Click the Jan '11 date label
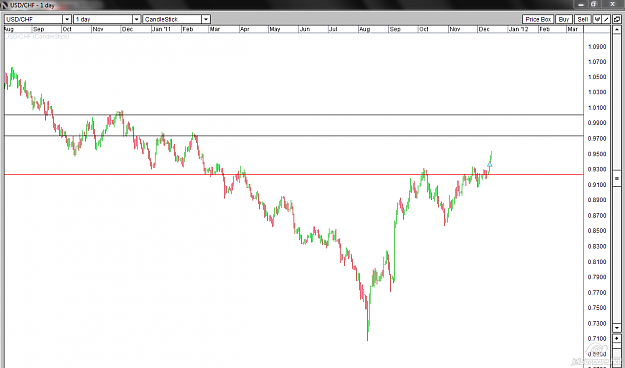Screen dimensions: 625x368 (x=161, y=29)
